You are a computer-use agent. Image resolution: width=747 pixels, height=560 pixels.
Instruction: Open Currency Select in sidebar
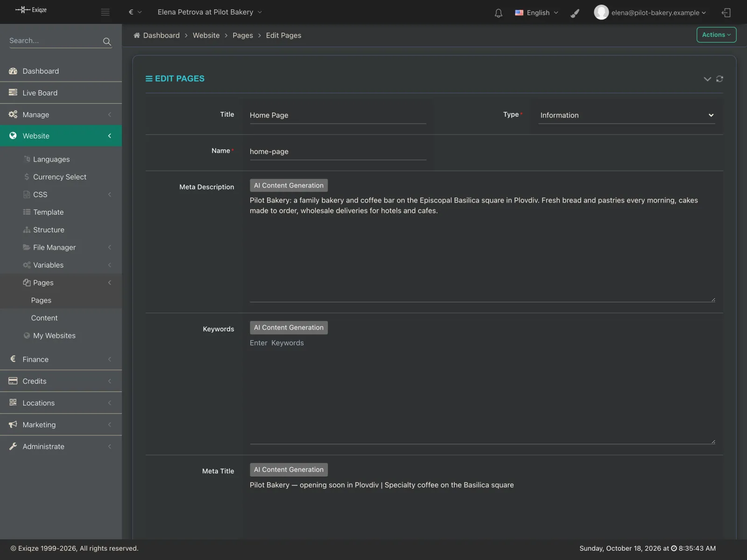click(60, 177)
